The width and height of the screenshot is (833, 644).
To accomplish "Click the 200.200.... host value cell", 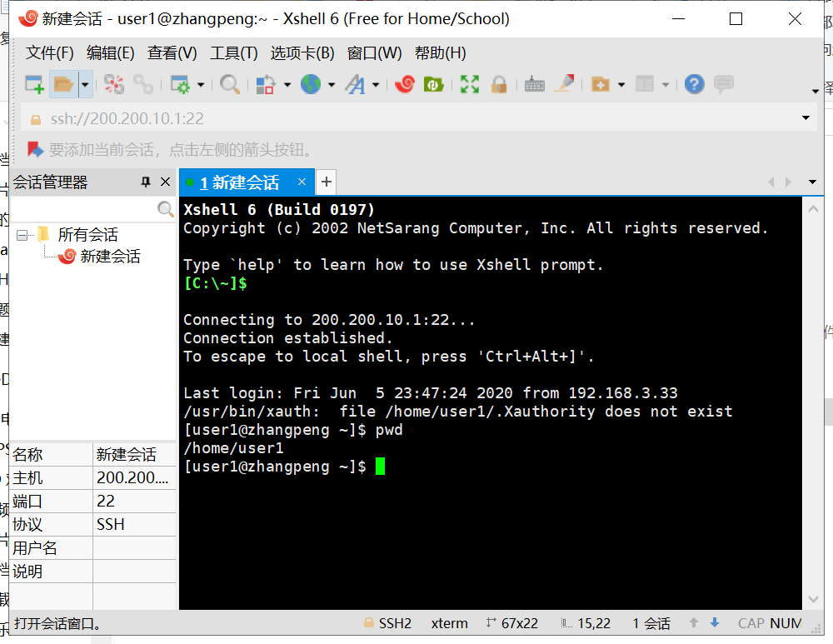I will click(x=134, y=477).
